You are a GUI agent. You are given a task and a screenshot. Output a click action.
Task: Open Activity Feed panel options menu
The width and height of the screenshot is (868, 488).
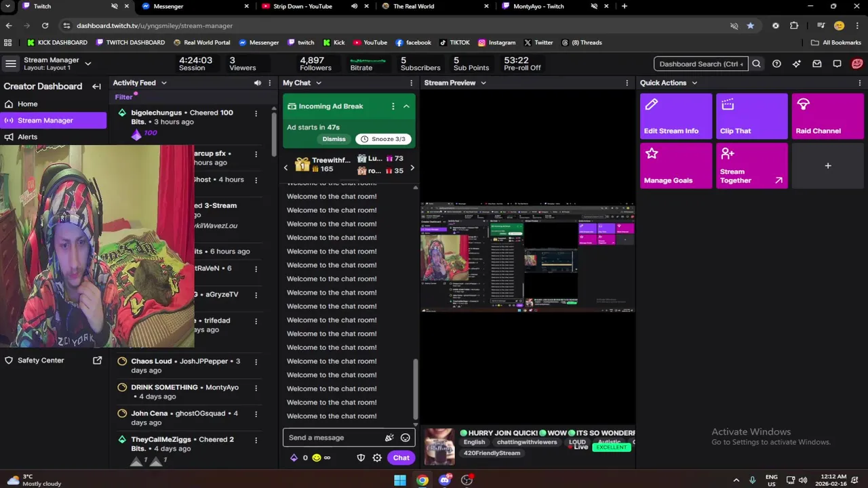270,83
